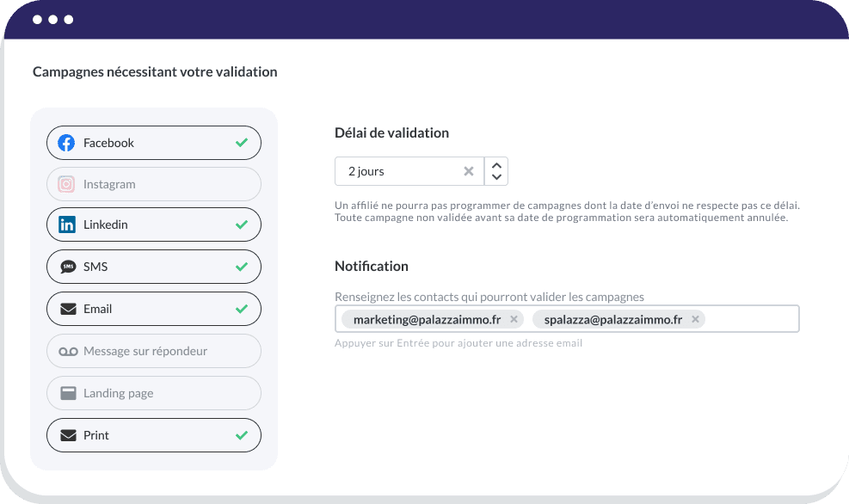Click the SMS speech bubble icon
Viewport: 849px width, 504px height.
pos(67,267)
